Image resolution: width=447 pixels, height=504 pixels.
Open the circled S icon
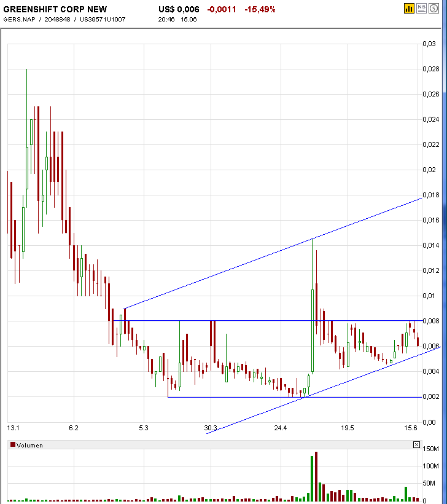[433, 9]
